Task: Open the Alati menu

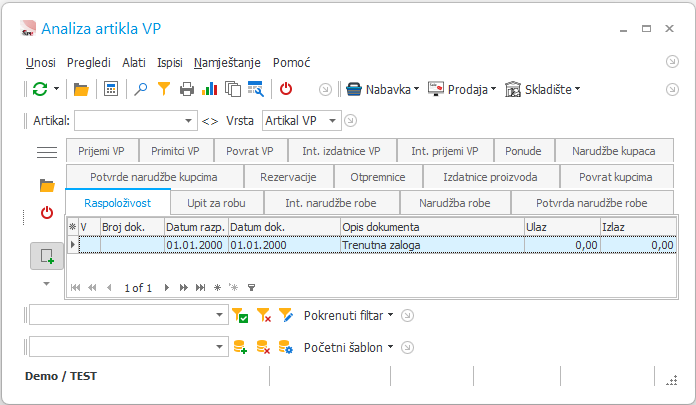Action: [x=134, y=63]
